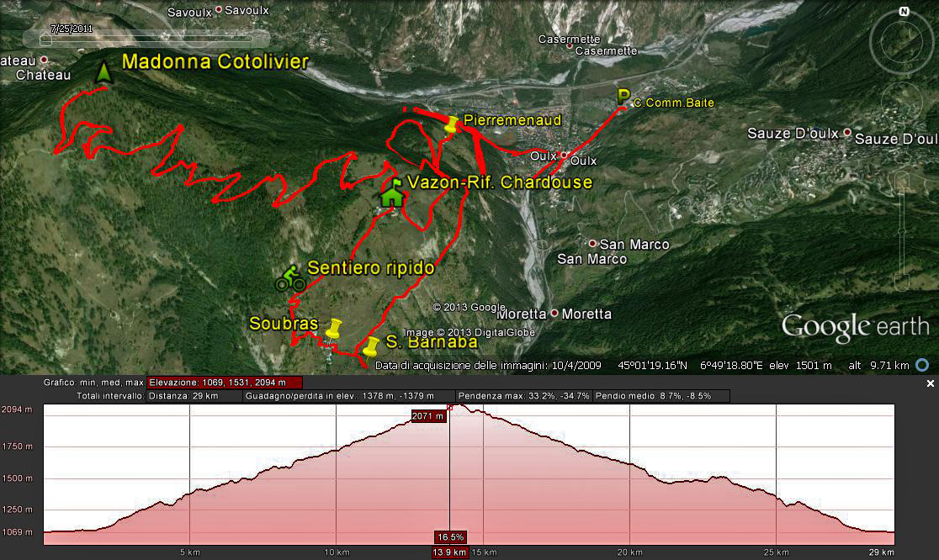Select the Moretta place marker
This screenshot has height=560, width=939.
coord(554,314)
